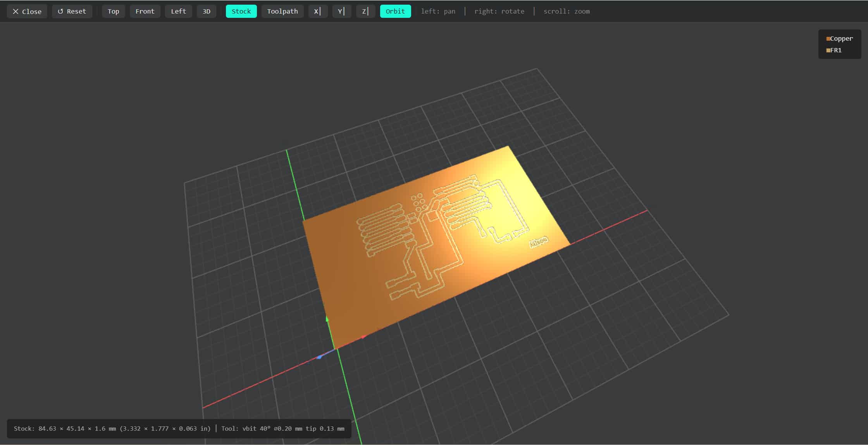Viewport: 868px width, 445px height.
Task: Toggle the Z clipping plane button
Action: pos(365,11)
